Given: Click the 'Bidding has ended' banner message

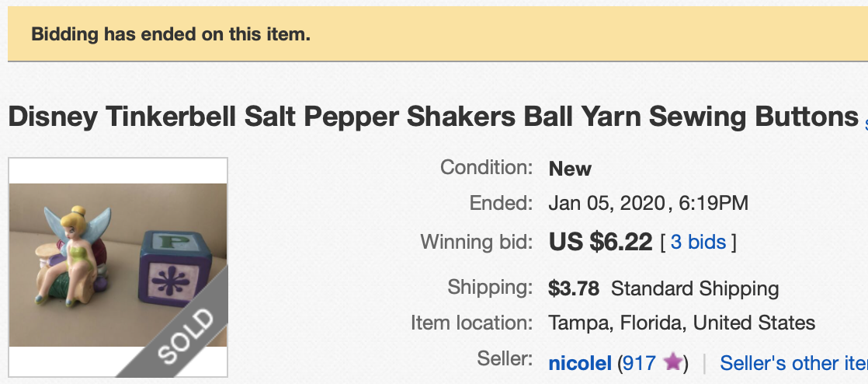Looking at the screenshot, I should [170, 34].
